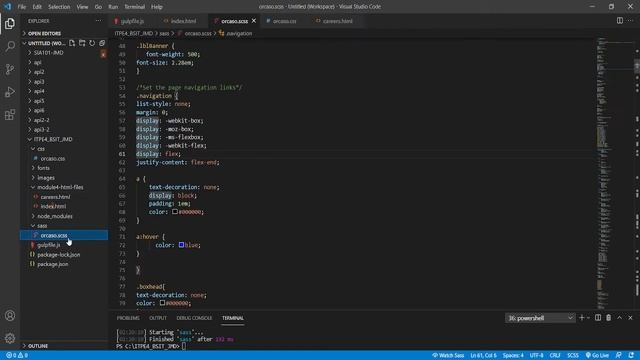640x360 pixels.
Task: Open the Explorer view in activity bar
Action: coord(10,24)
